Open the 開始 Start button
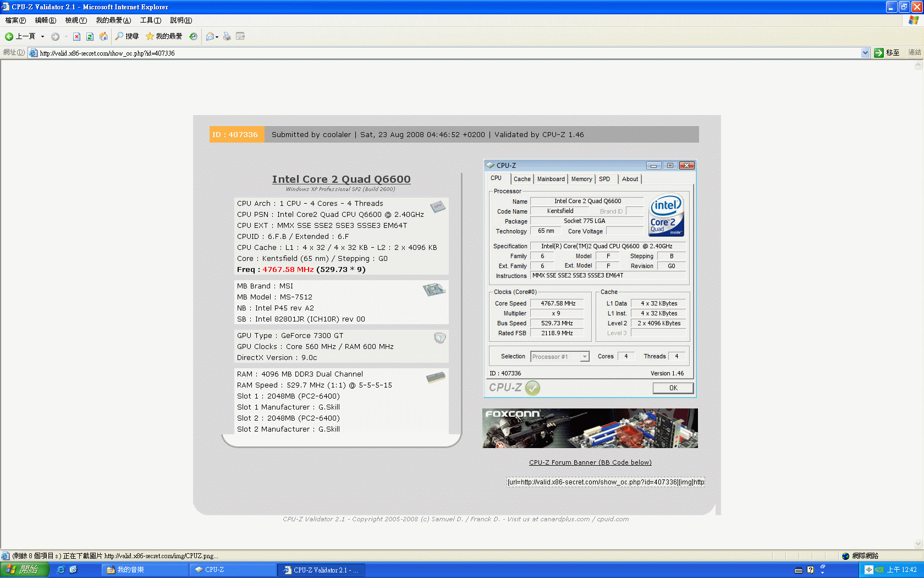This screenshot has height=578, width=924. tap(24, 570)
